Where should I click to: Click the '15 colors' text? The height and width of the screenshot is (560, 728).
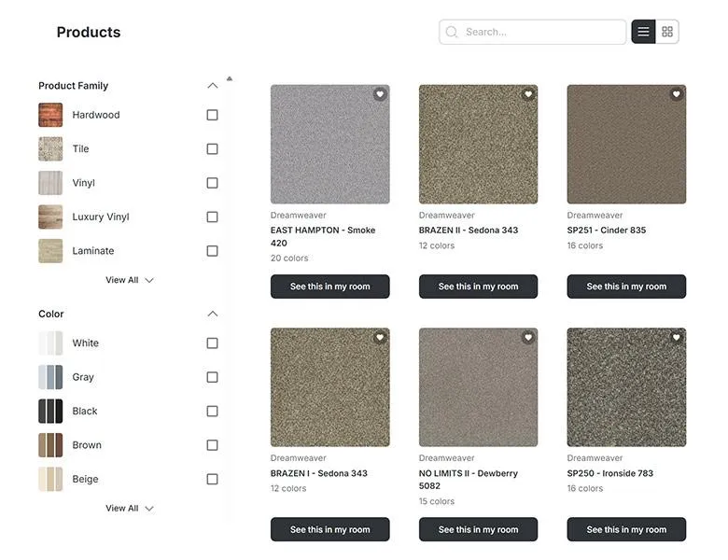pyautogui.click(x=437, y=501)
